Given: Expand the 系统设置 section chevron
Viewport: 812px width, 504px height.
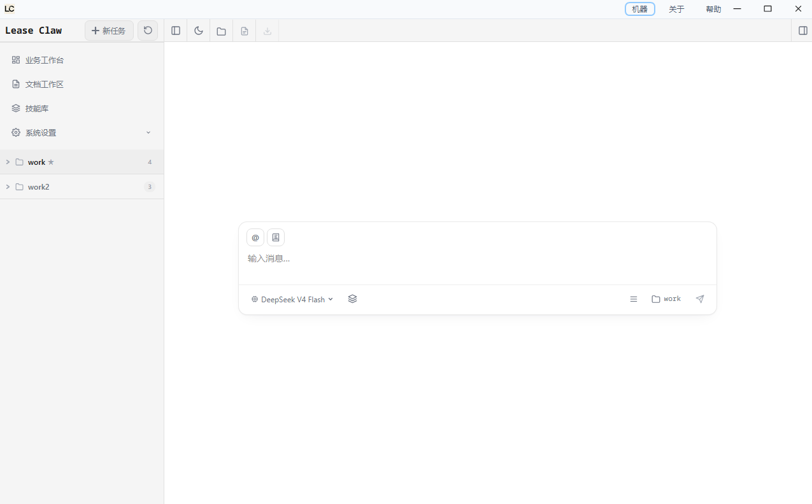Looking at the screenshot, I should [148, 133].
